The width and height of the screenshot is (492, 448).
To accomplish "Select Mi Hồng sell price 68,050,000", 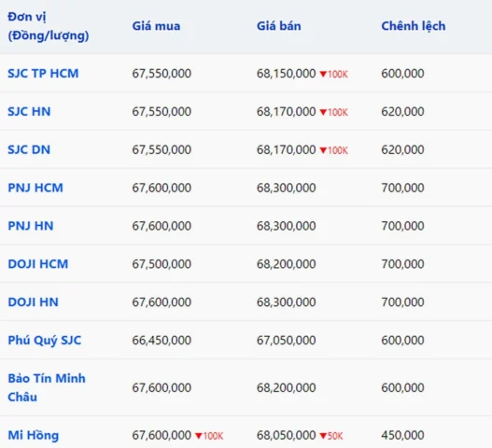I will point(287,436).
